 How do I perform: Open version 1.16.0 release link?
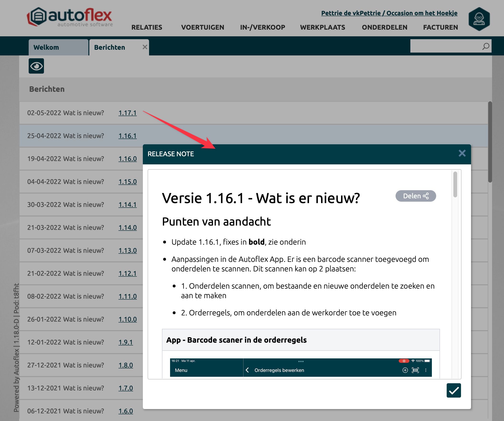[128, 159]
